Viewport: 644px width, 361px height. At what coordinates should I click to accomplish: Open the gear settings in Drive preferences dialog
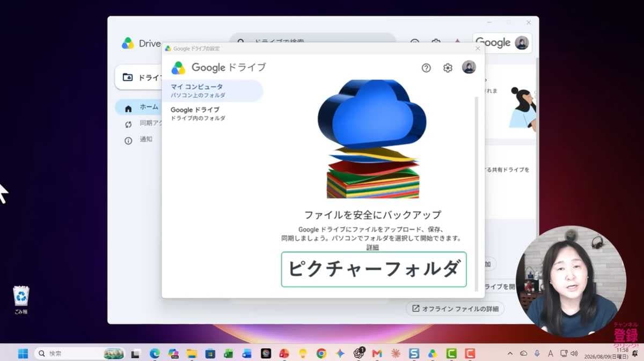pyautogui.click(x=448, y=68)
